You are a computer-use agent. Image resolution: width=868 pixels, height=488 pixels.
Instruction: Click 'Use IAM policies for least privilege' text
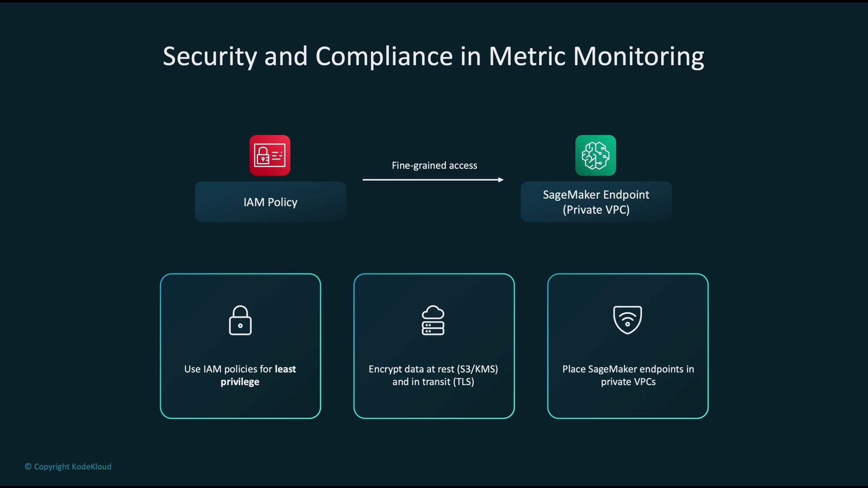[240, 375]
